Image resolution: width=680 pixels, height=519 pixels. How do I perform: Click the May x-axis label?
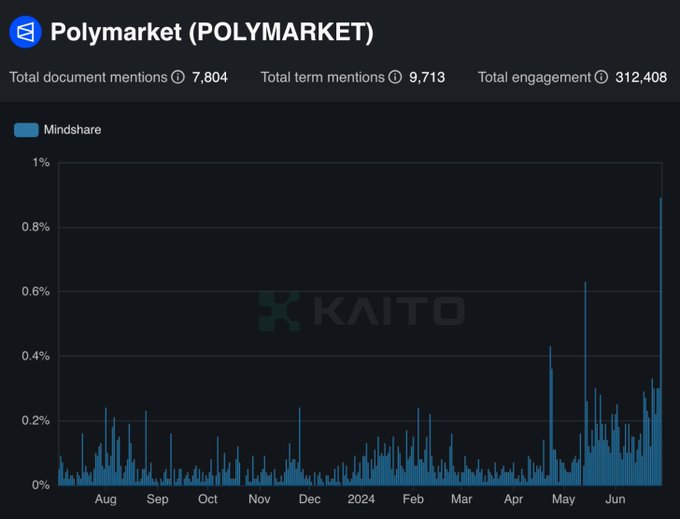[563, 499]
